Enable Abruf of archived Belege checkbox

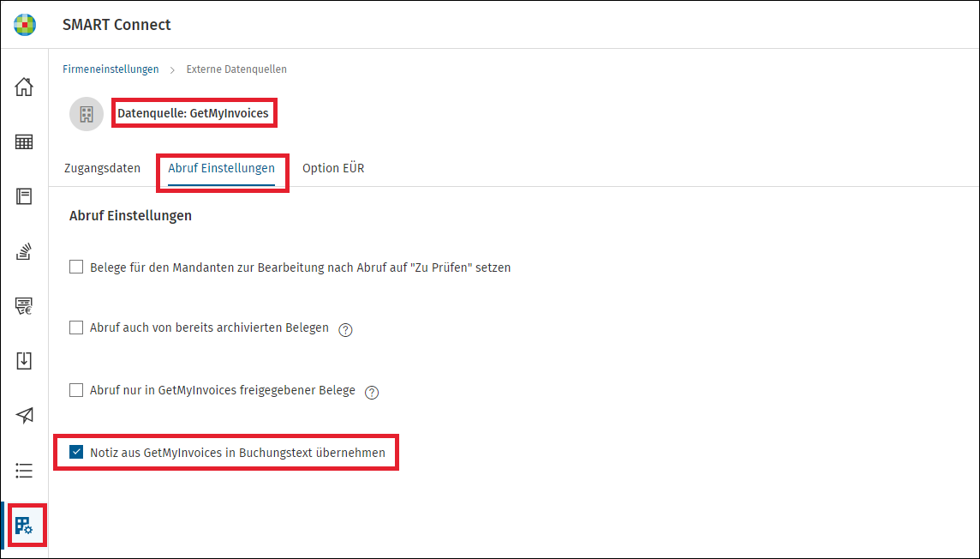[x=76, y=328]
